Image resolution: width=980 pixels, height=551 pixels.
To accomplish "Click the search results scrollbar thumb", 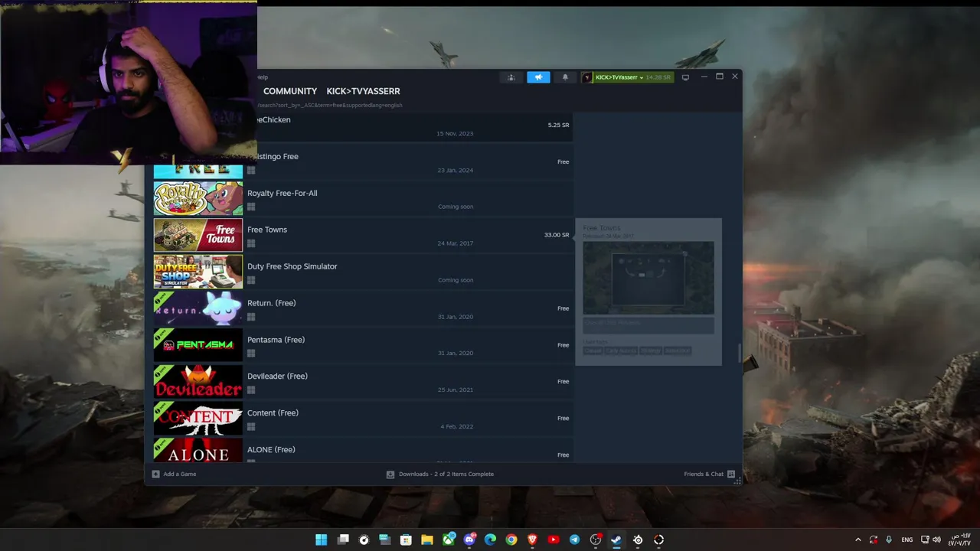I will point(739,353).
